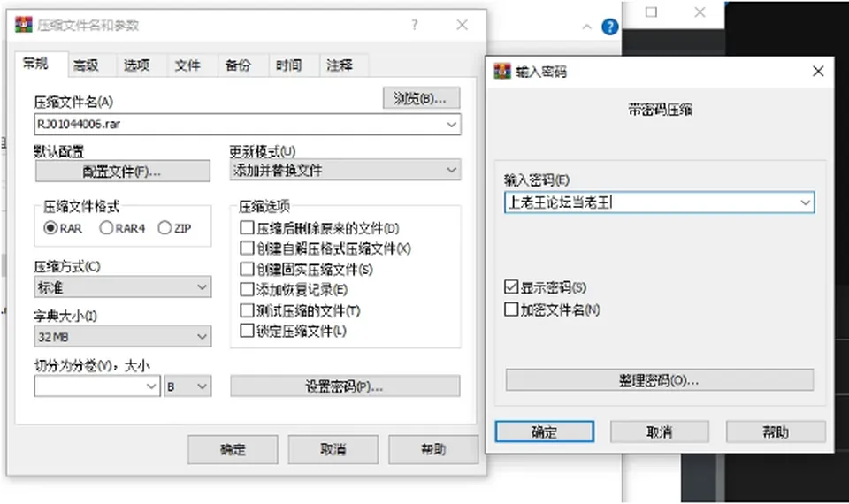849x504 pixels.
Task: Click the 配置文件(F)... button
Action: coord(122,171)
